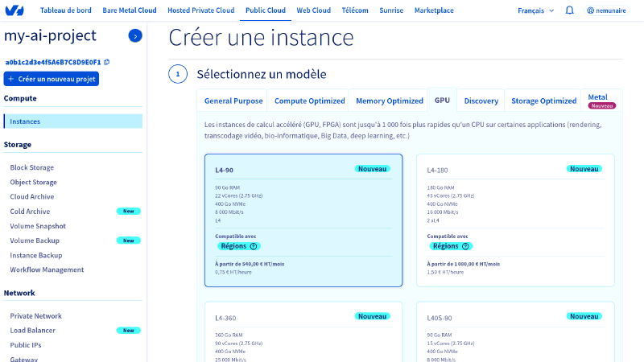Viewport: 644px width, 362px height.
Task: Open Object Storage in sidebar
Action: click(x=33, y=183)
